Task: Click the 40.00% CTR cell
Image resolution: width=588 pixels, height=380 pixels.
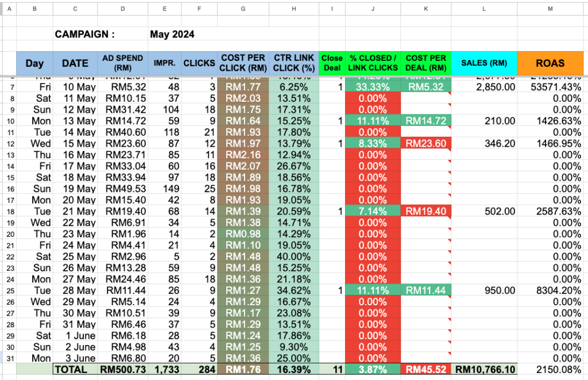Action: [293, 257]
